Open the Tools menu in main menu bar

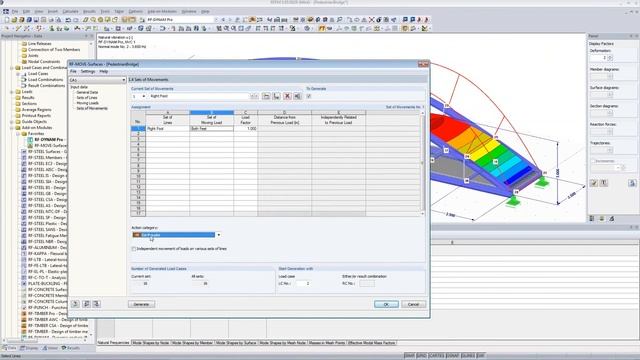point(105,11)
